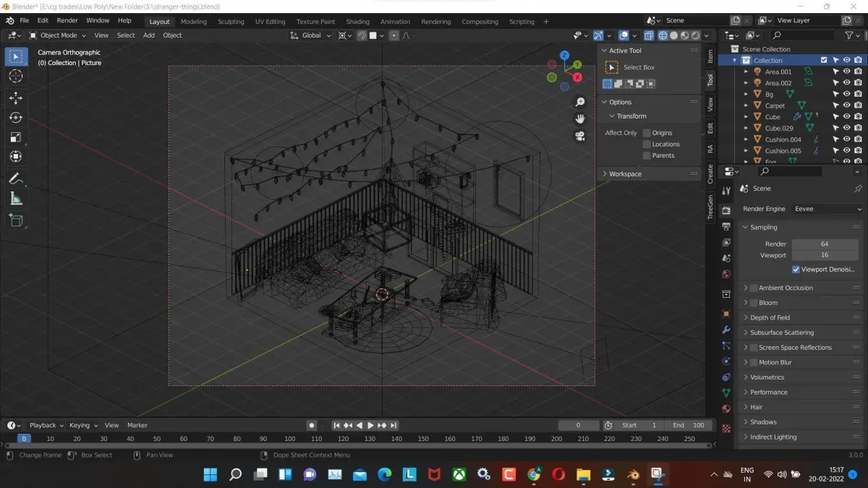
Task: Open the viewport Add menu
Action: click(149, 35)
